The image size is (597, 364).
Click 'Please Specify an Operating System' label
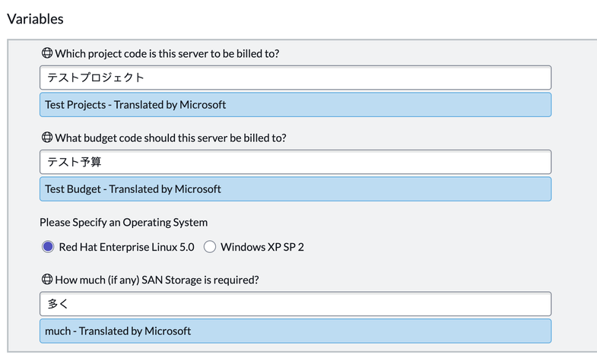point(123,223)
